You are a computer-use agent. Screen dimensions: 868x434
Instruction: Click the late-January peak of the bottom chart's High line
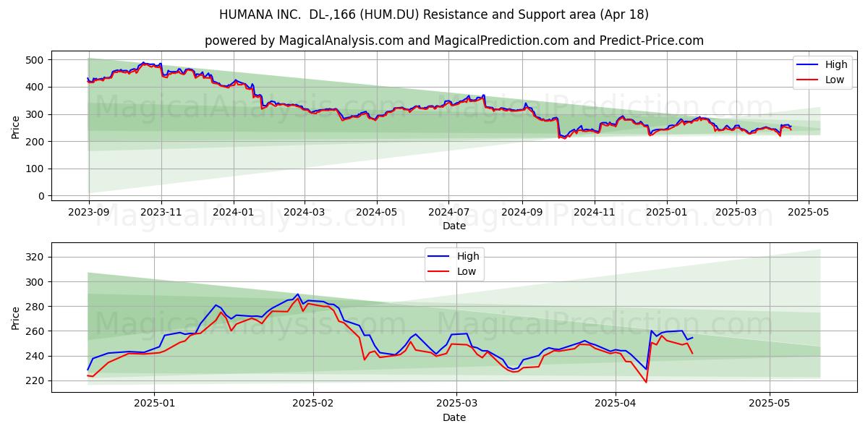(297, 294)
